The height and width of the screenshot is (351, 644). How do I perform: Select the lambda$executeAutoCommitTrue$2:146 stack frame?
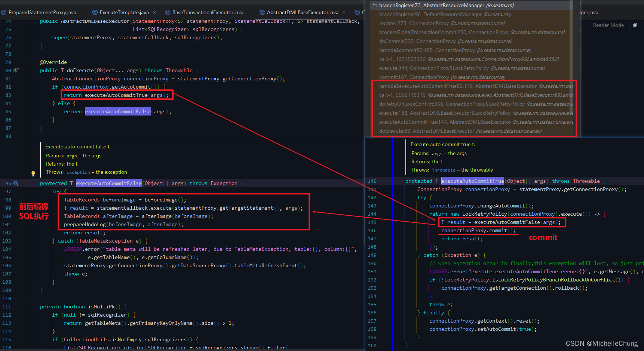(x=471, y=86)
